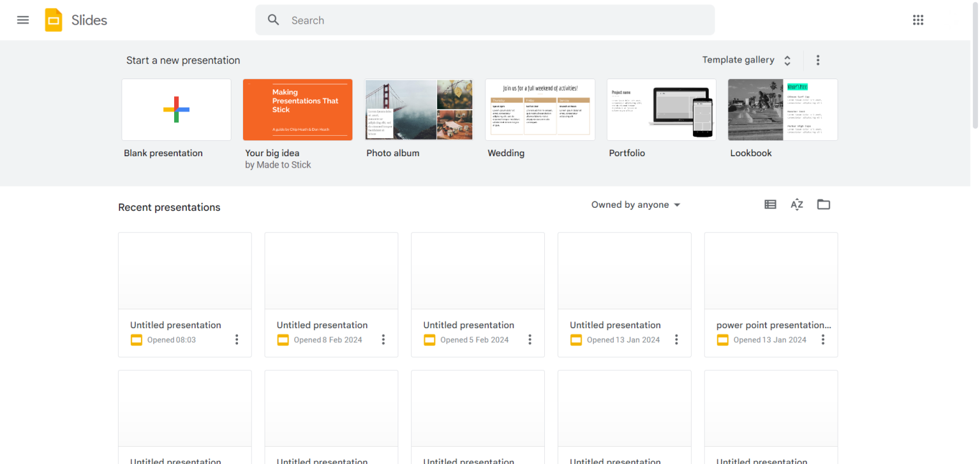Click Slides file icon beside Opened 08:03

click(137, 340)
